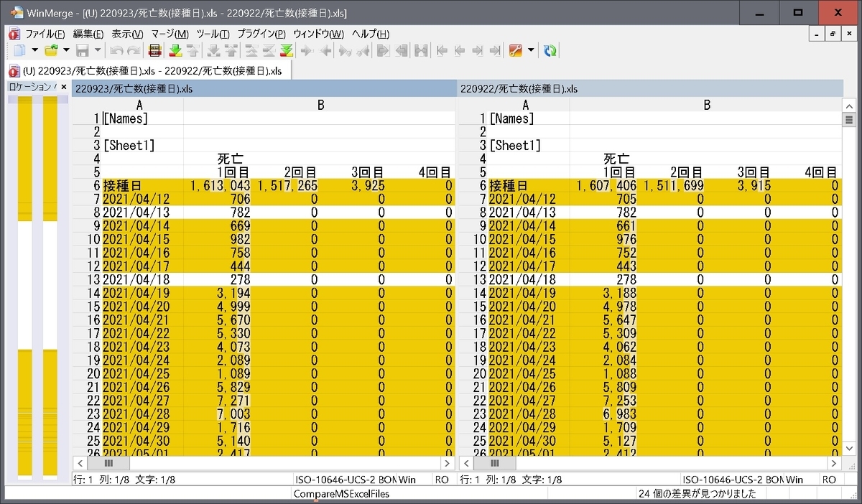Go to previous difference (grey up arrow)
This screenshot has width=862, height=504.
point(193,50)
